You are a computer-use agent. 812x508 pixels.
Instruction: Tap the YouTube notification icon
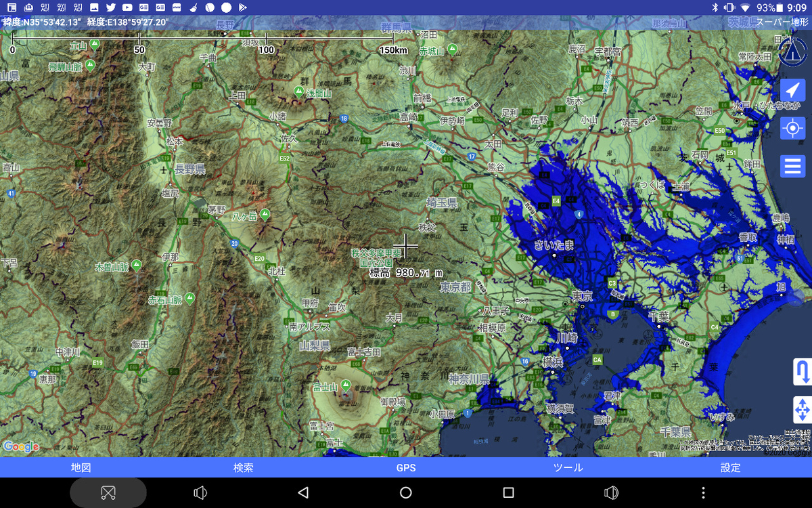[127, 7]
